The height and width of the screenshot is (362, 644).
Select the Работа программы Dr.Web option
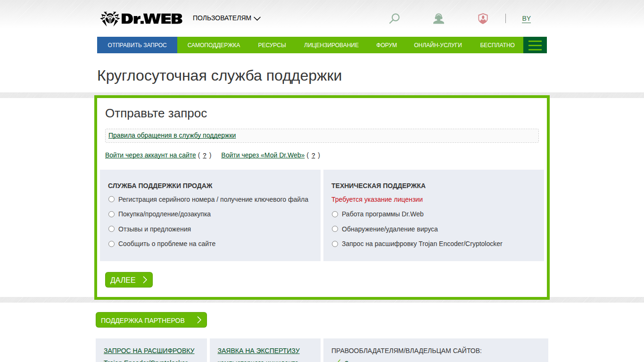[x=335, y=214]
